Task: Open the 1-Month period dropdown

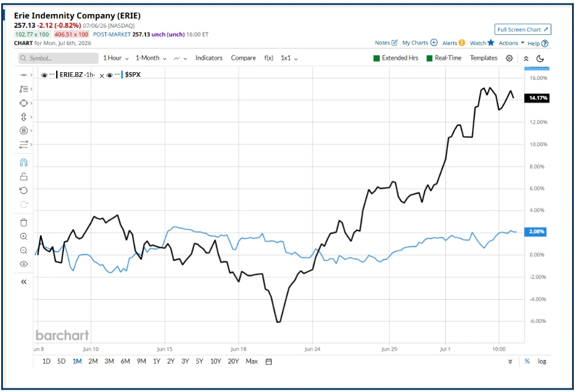Action: 151,58
